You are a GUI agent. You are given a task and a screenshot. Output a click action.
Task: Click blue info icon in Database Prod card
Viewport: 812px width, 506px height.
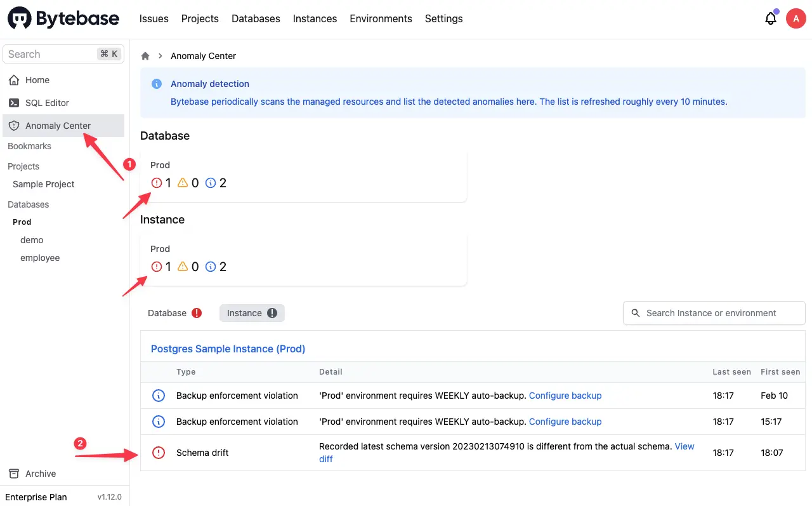point(211,183)
